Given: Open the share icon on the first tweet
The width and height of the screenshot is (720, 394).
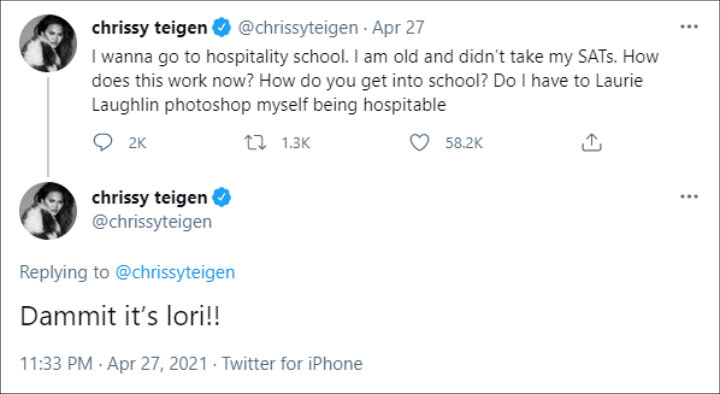Looking at the screenshot, I should coord(591,143).
